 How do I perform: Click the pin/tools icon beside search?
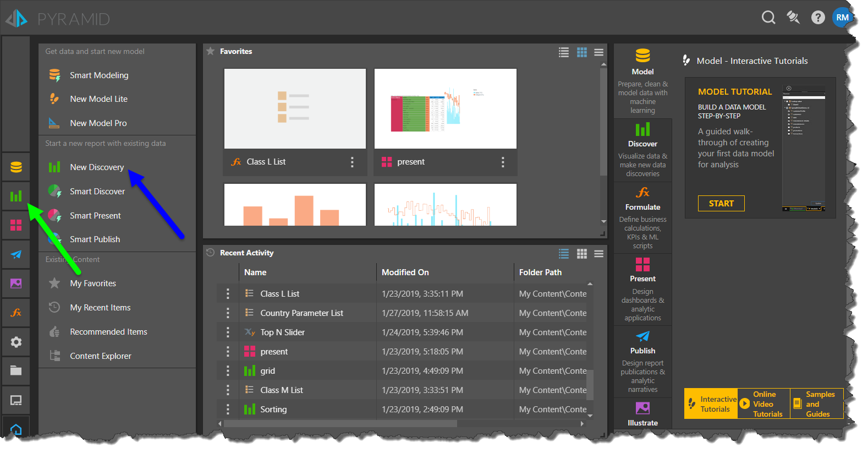click(793, 18)
